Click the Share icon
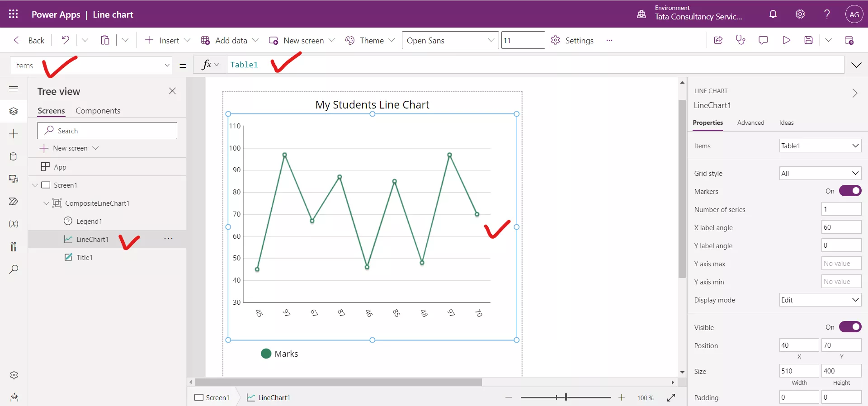 [718, 40]
